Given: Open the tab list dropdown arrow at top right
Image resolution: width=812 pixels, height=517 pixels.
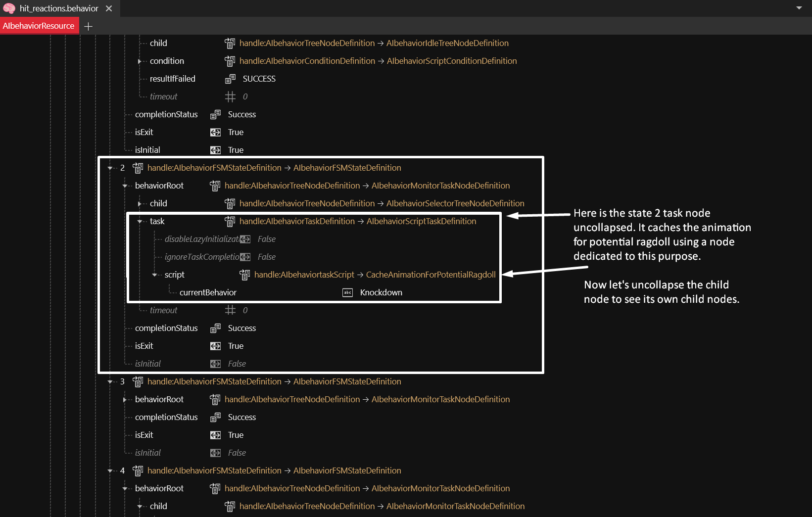Looking at the screenshot, I should [x=799, y=8].
